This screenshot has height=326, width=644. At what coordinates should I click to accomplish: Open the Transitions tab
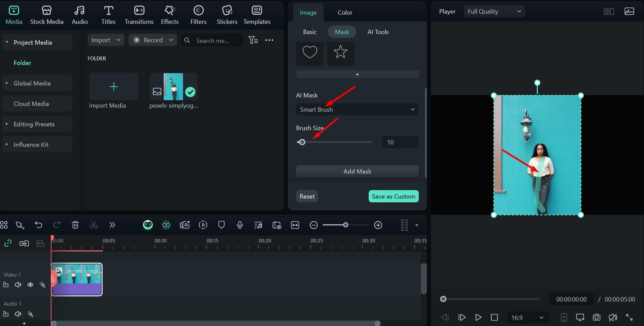pyautogui.click(x=139, y=15)
